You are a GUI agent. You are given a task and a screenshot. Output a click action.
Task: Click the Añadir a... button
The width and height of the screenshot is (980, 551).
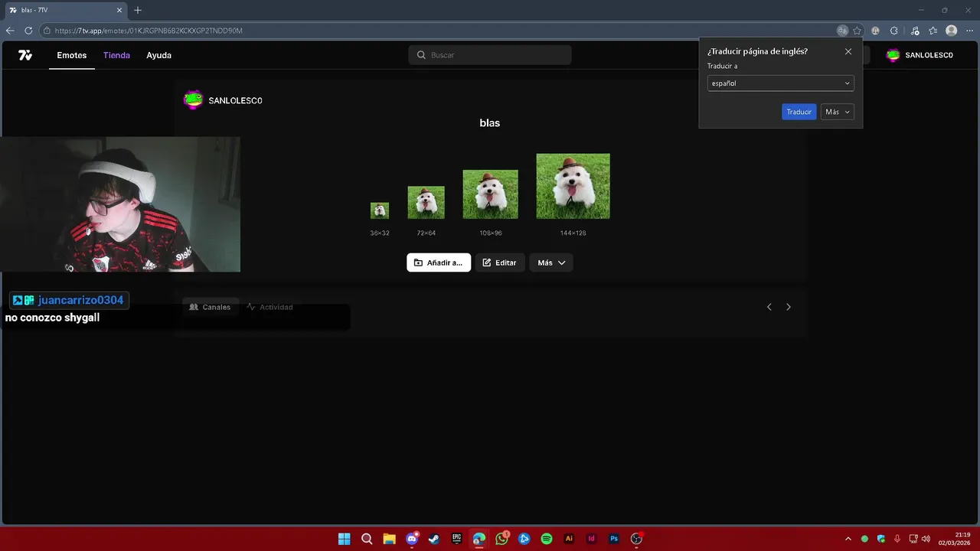coord(439,262)
